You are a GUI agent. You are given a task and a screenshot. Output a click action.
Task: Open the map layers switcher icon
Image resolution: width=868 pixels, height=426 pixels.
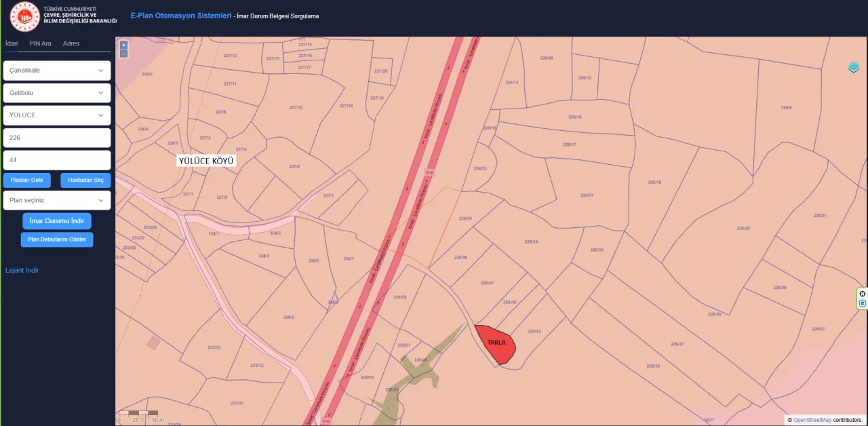pyautogui.click(x=854, y=66)
